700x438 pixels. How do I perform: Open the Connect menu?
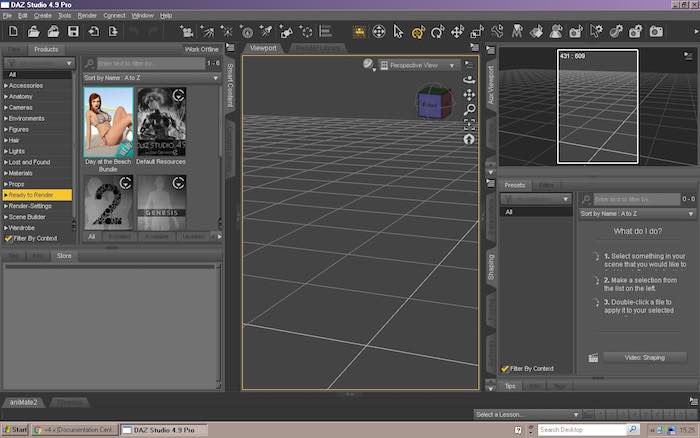(x=114, y=16)
